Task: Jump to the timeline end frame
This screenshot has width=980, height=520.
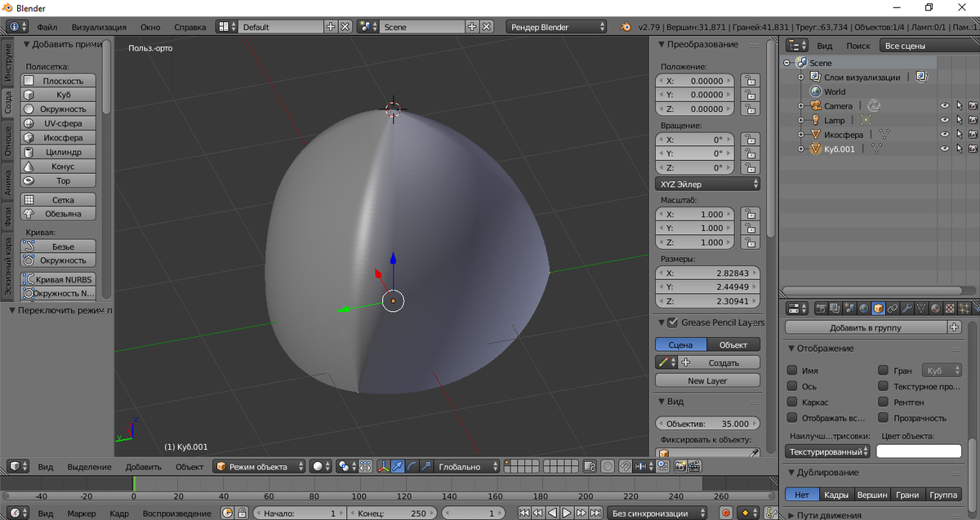Action: [x=596, y=513]
